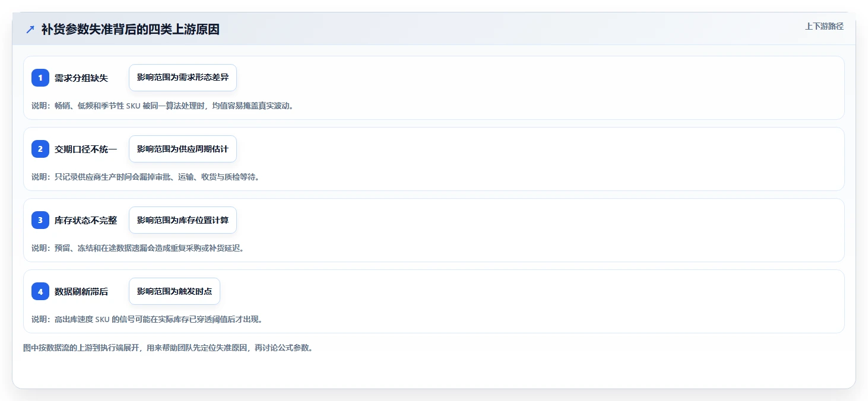Click the number 3 badge
The height and width of the screenshot is (401, 868).
pos(40,220)
